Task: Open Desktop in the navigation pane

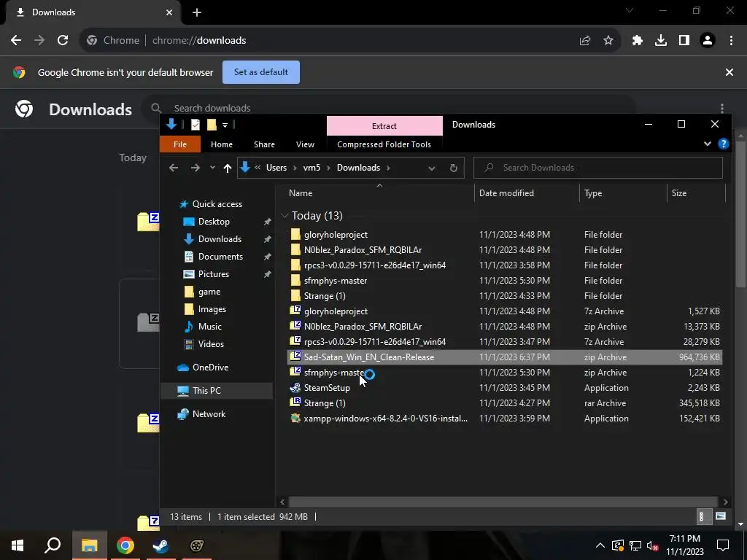Action: click(214, 222)
